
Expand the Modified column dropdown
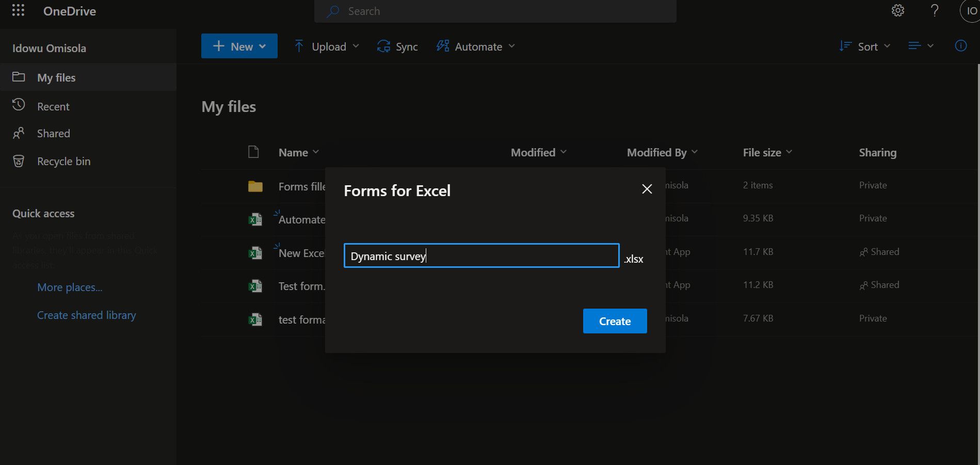pyautogui.click(x=564, y=152)
